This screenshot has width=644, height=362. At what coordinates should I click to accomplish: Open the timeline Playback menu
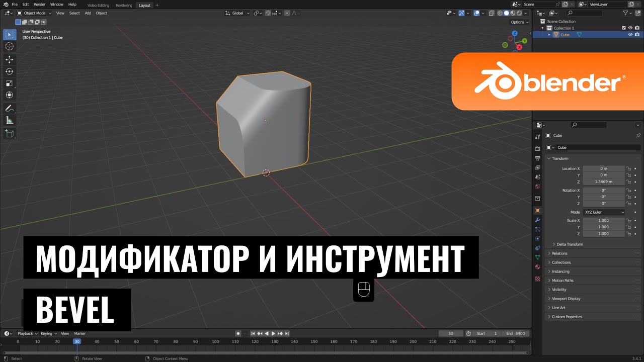coord(27,333)
